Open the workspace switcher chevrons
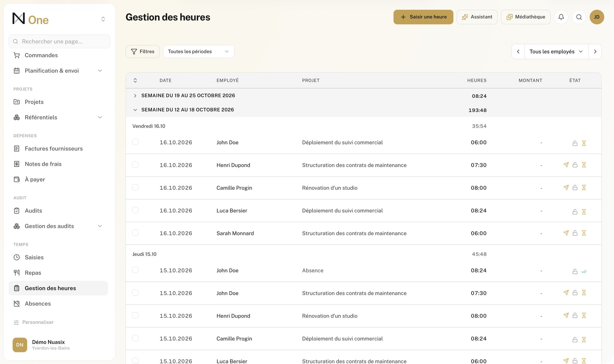 [x=103, y=19]
